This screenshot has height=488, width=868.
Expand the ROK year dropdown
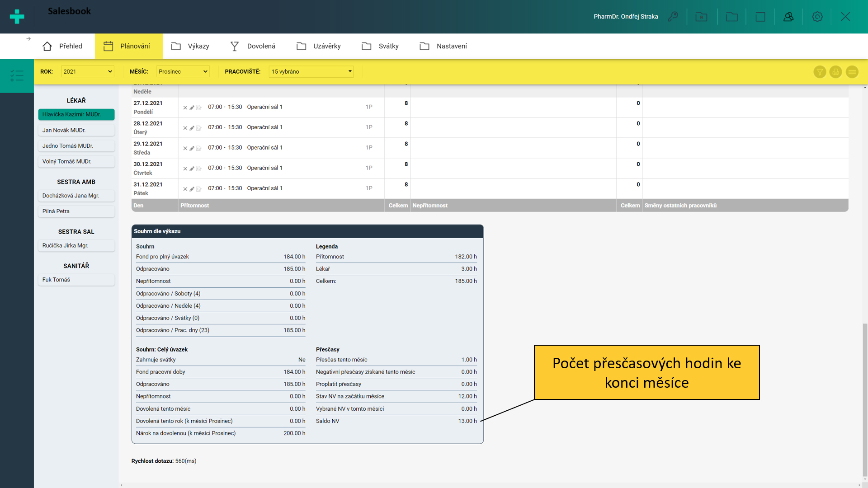pos(87,71)
